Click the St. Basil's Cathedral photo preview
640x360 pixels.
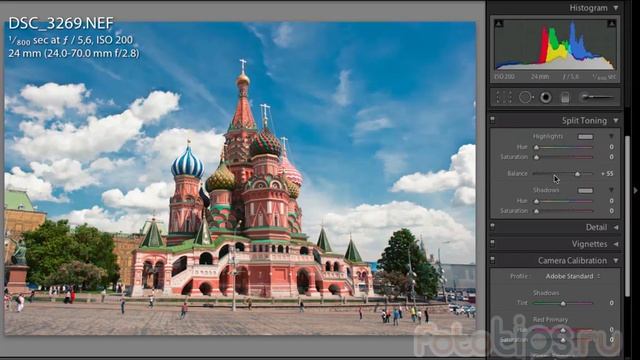pos(240,178)
